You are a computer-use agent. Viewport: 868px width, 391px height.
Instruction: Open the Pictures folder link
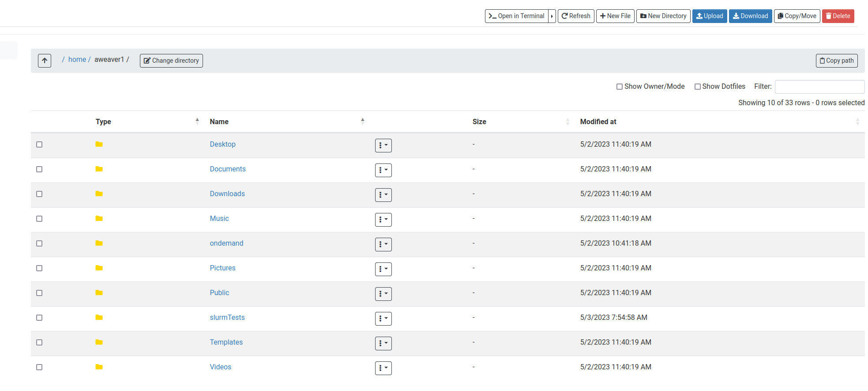tap(222, 268)
